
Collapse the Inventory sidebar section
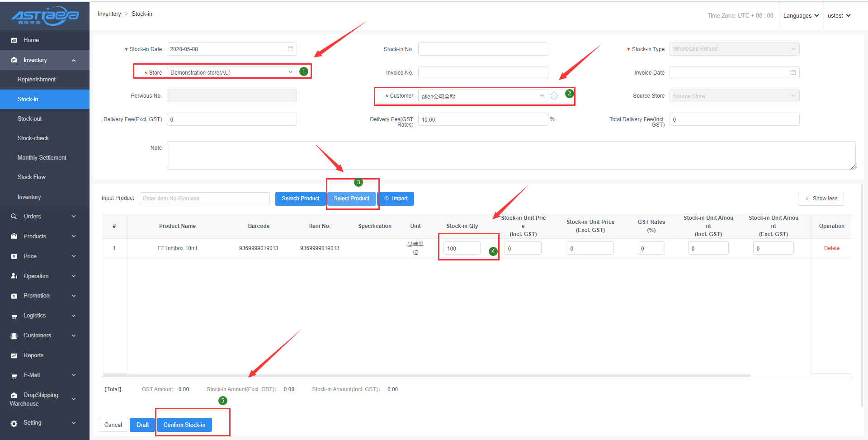coord(74,60)
